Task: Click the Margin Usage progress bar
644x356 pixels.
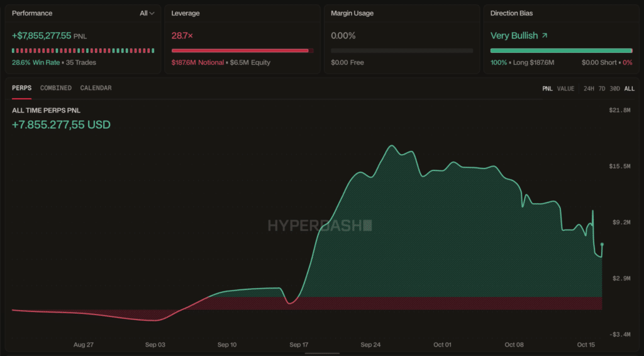Action: click(402, 50)
